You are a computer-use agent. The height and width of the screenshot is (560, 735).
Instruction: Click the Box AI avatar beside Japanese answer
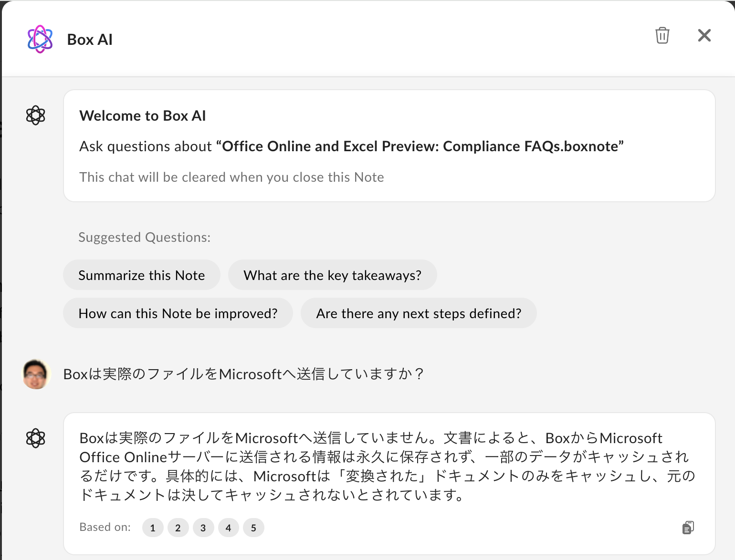click(x=36, y=438)
